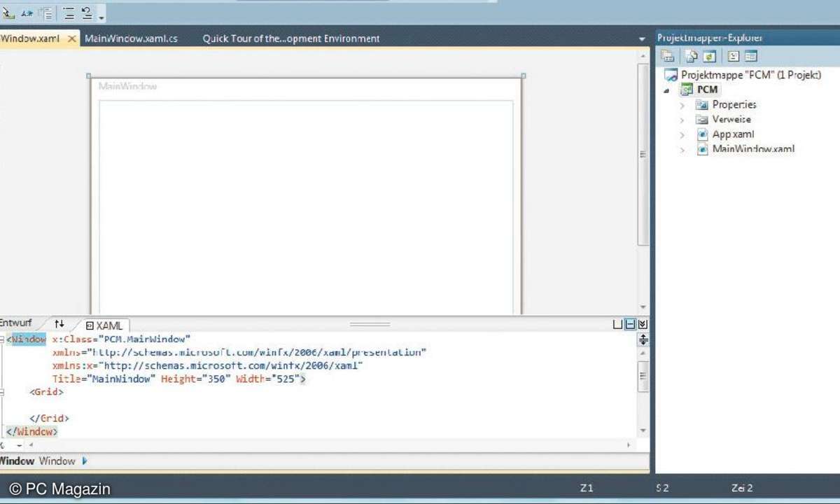Screen dimensions: 840x504
Task: Click the Verweise folder icon
Action: 702,119
